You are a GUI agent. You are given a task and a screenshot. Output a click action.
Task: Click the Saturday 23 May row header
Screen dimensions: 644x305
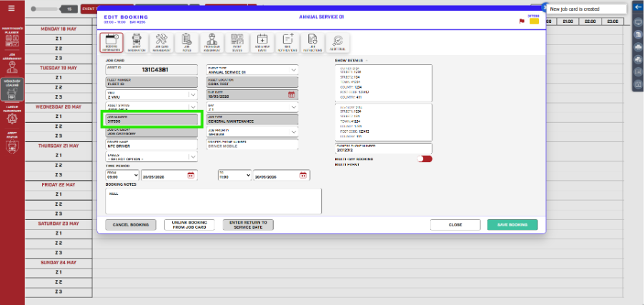pos(59,224)
